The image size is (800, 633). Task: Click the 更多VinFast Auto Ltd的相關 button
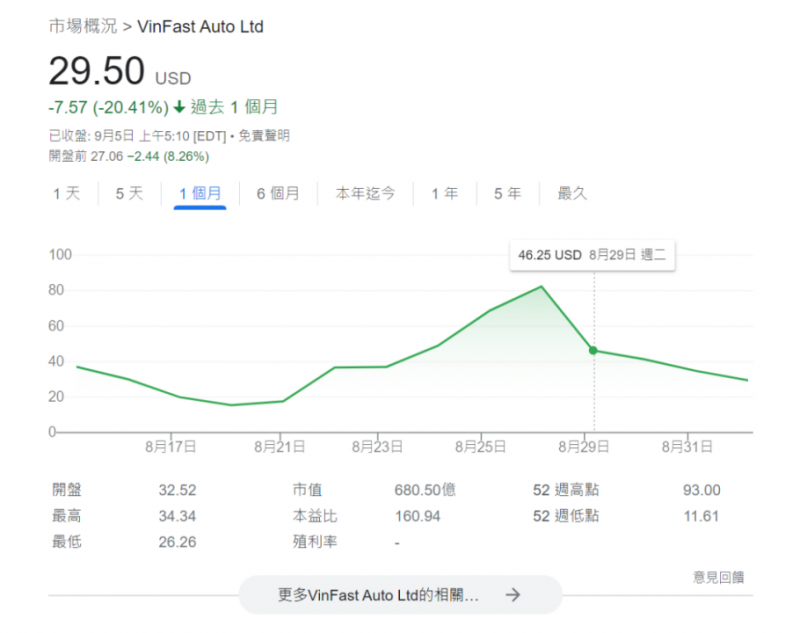coord(401,595)
